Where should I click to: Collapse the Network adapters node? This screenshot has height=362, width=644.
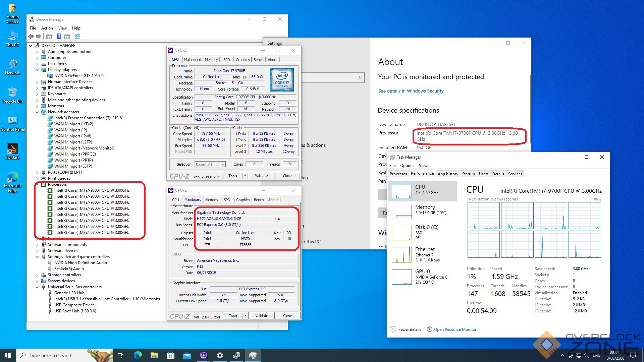(37, 112)
